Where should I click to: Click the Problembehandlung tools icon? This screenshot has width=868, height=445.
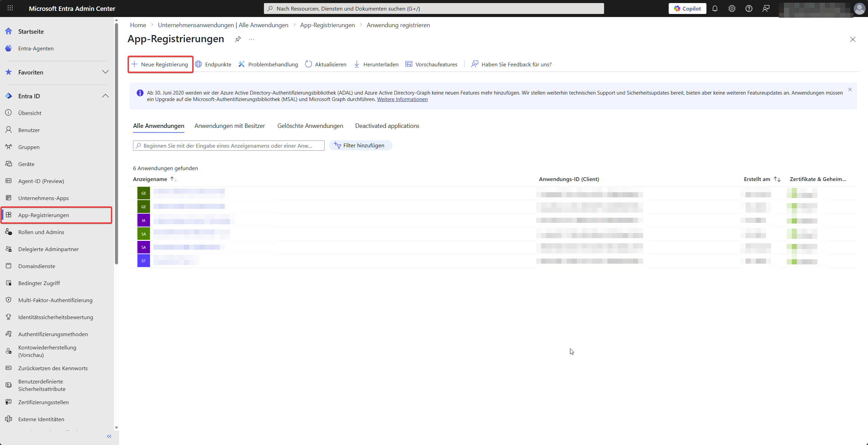click(241, 64)
